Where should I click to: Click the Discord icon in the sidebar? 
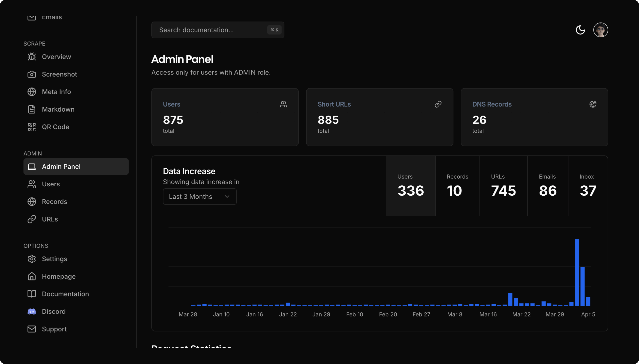click(x=32, y=311)
